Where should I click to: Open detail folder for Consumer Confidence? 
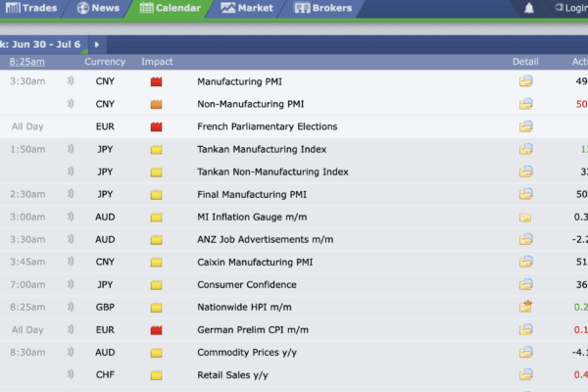pyautogui.click(x=525, y=284)
